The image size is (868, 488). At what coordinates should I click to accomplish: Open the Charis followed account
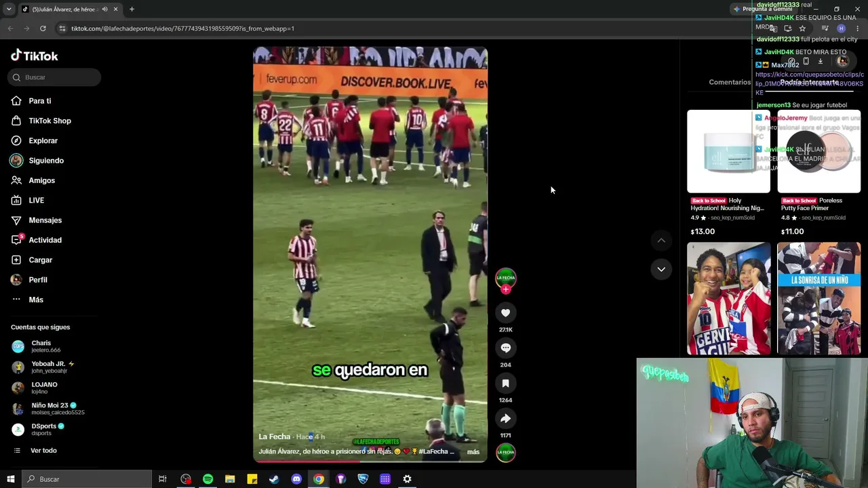[x=41, y=346]
